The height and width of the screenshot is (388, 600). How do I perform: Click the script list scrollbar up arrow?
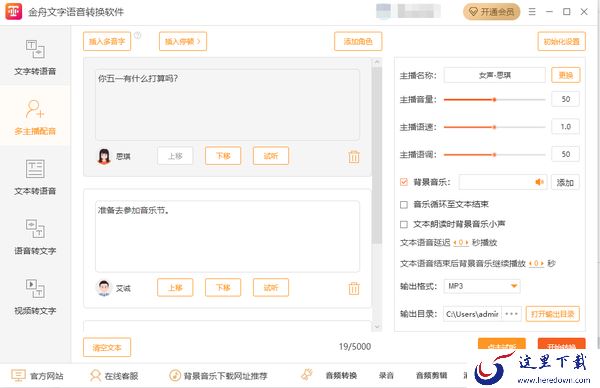[x=377, y=62]
